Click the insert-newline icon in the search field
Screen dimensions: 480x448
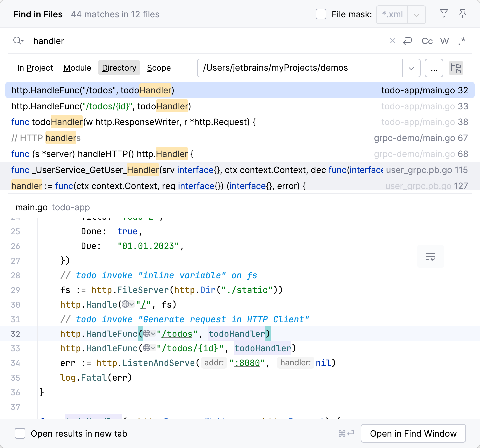click(x=407, y=41)
